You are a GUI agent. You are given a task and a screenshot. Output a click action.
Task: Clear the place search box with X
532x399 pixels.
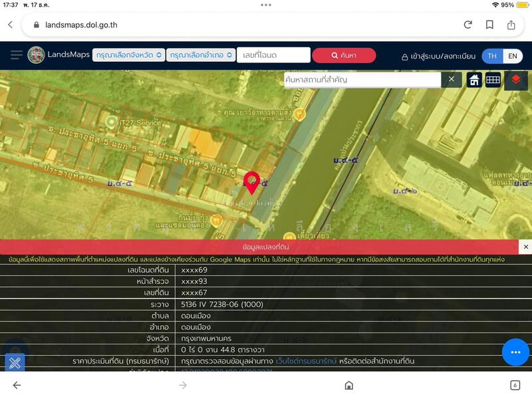(x=452, y=80)
